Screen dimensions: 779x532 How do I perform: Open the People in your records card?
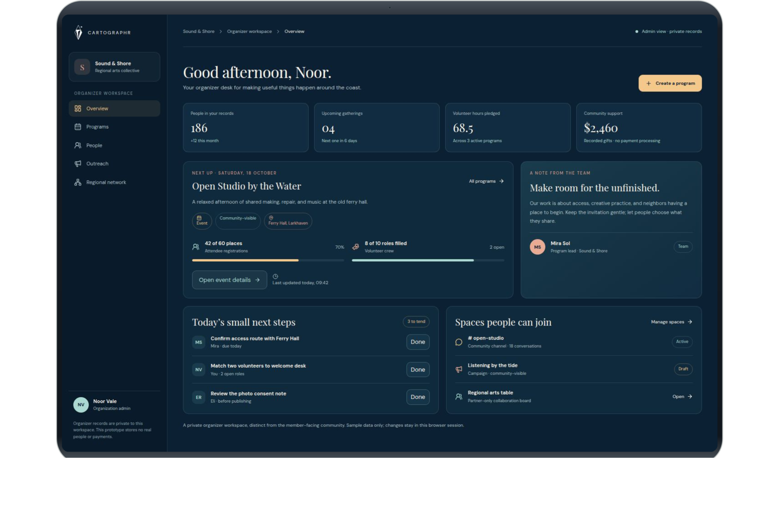(246, 128)
